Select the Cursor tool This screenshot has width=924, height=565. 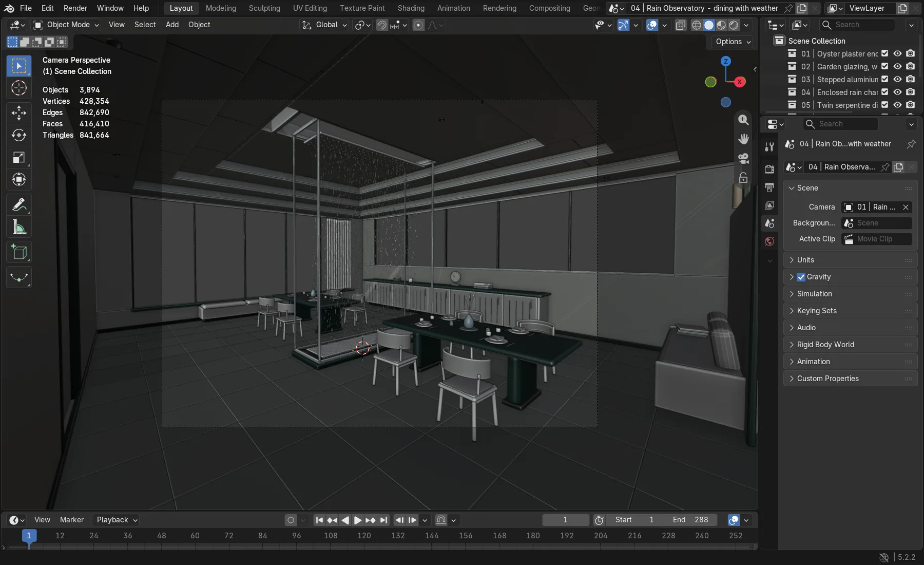19,88
